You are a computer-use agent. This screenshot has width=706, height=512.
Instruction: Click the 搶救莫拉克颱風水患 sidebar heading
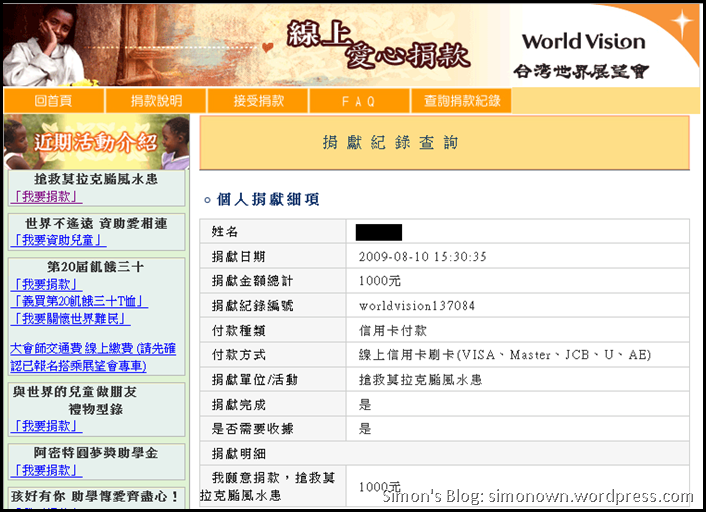(96, 179)
